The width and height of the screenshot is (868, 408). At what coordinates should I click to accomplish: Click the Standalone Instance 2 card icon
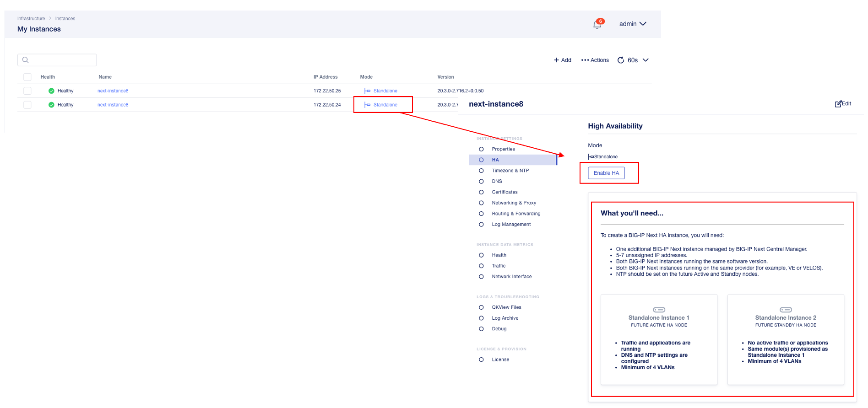click(786, 310)
